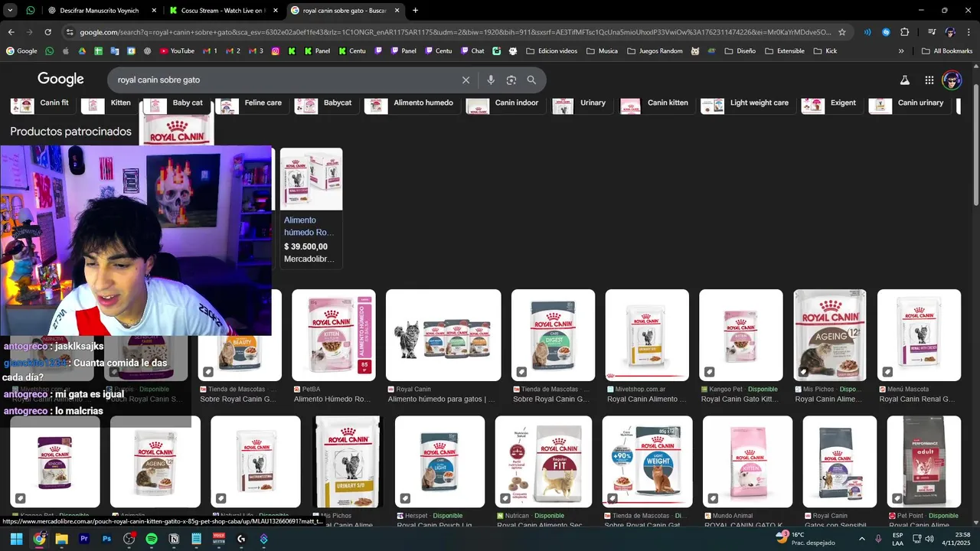980x551 pixels.
Task: Open the WhatsApp bookmark icon
Action: point(50,51)
